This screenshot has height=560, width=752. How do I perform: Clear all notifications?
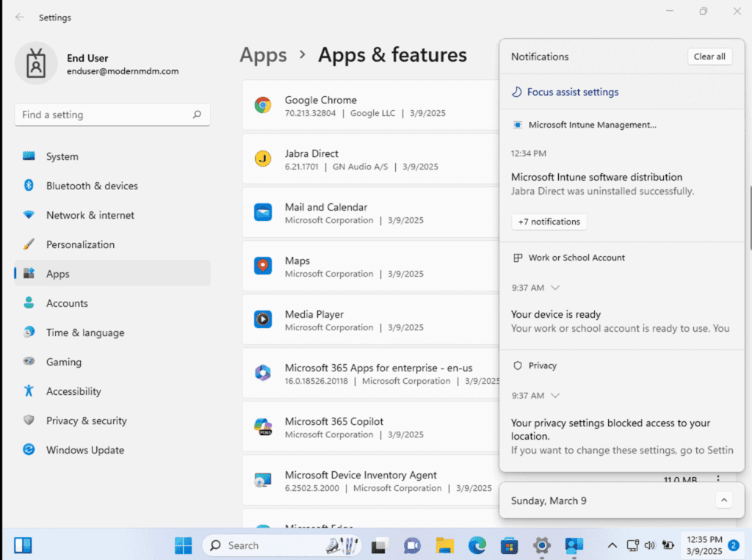(x=709, y=57)
